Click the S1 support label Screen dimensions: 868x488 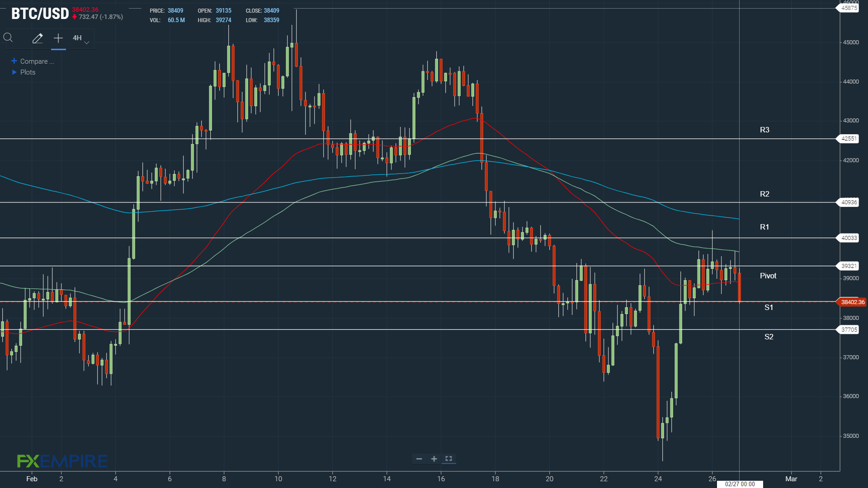click(769, 308)
